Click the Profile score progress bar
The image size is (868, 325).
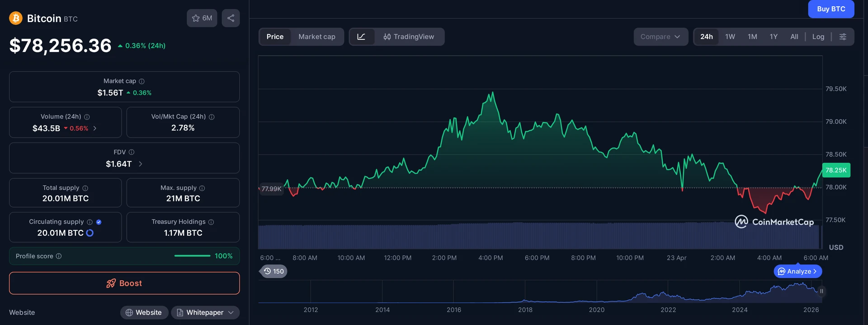[x=192, y=256]
